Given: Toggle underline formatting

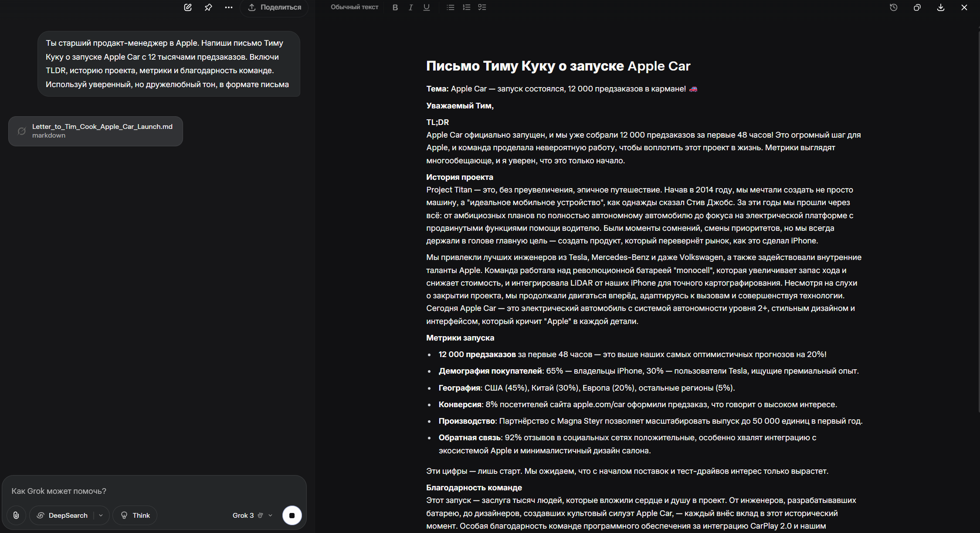Looking at the screenshot, I should point(427,7).
